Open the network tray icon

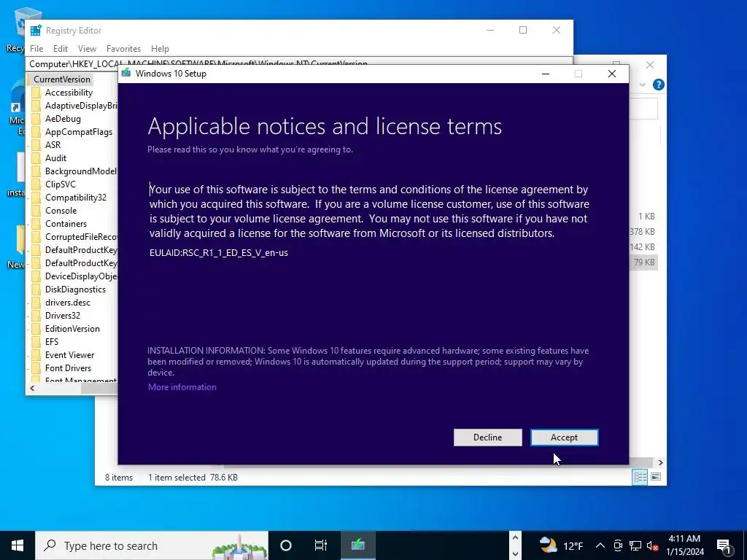click(x=635, y=545)
